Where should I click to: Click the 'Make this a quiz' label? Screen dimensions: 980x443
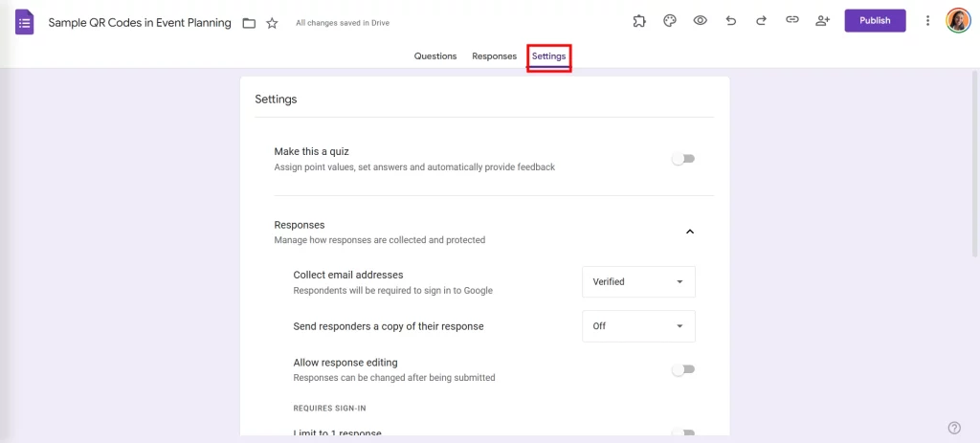pyautogui.click(x=311, y=151)
